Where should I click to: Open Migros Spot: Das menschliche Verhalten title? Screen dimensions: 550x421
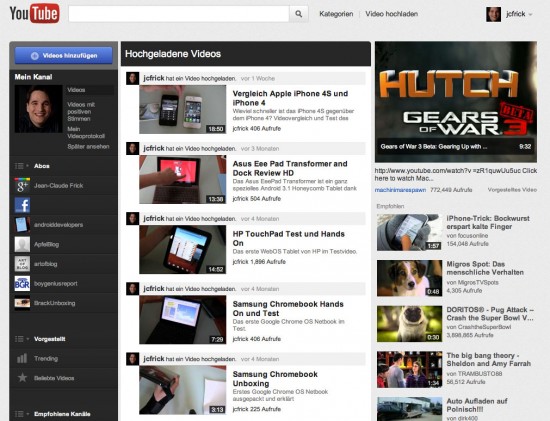(485, 268)
